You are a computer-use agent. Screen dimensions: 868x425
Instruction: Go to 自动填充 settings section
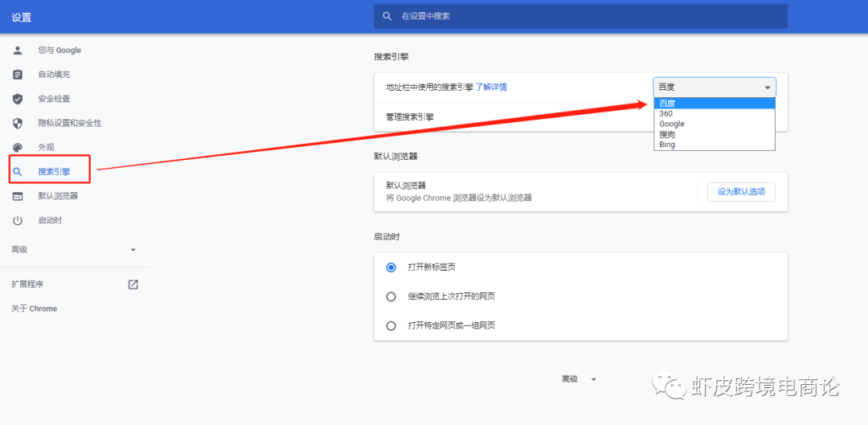tap(55, 75)
